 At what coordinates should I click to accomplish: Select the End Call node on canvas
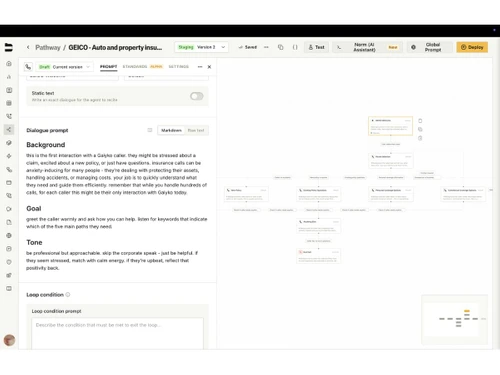click(x=318, y=256)
